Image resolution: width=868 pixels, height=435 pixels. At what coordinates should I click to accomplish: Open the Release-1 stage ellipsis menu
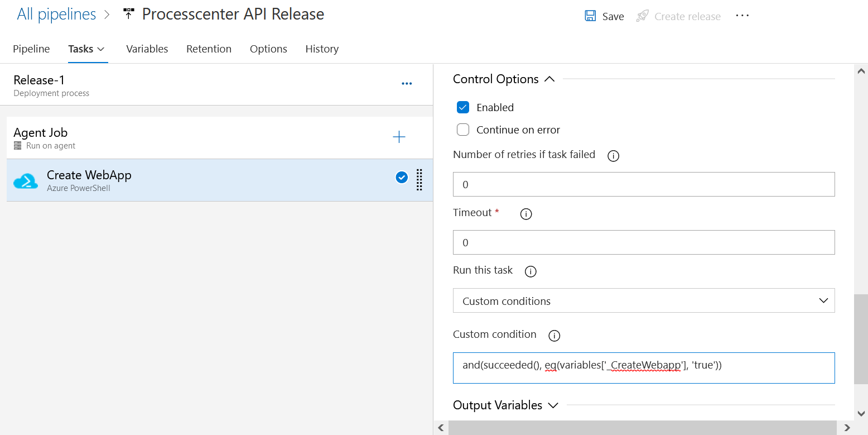pyautogui.click(x=407, y=84)
